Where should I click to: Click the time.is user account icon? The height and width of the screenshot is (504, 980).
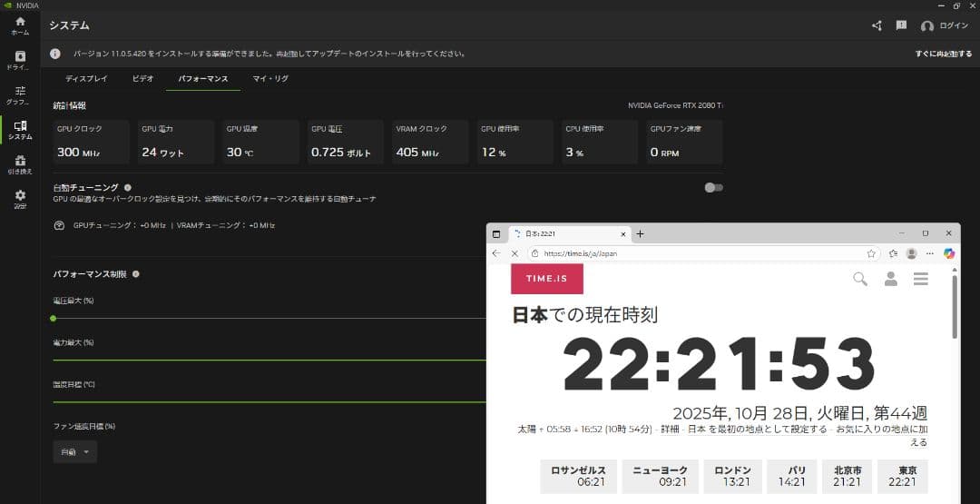pyautogui.click(x=891, y=279)
